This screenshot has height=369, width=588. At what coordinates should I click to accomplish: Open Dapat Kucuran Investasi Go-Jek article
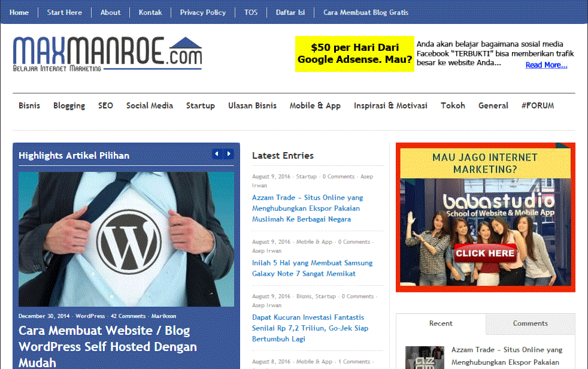tap(310, 328)
